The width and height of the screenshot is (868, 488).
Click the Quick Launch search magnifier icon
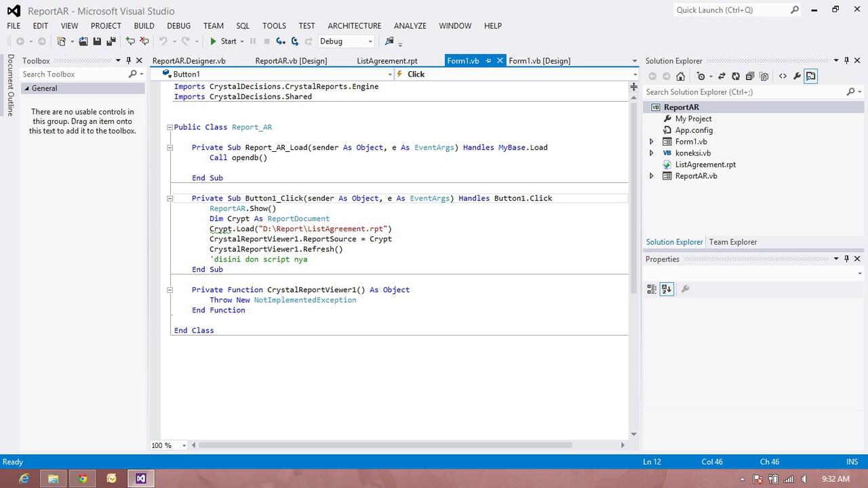tap(794, 10)
